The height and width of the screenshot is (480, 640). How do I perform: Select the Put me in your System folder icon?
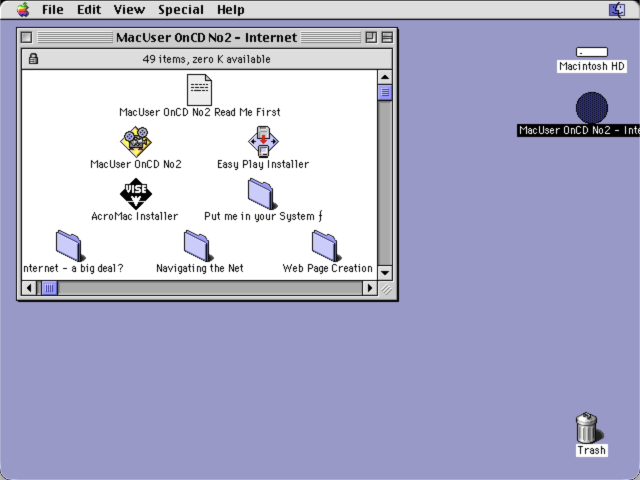coord(262,194)
